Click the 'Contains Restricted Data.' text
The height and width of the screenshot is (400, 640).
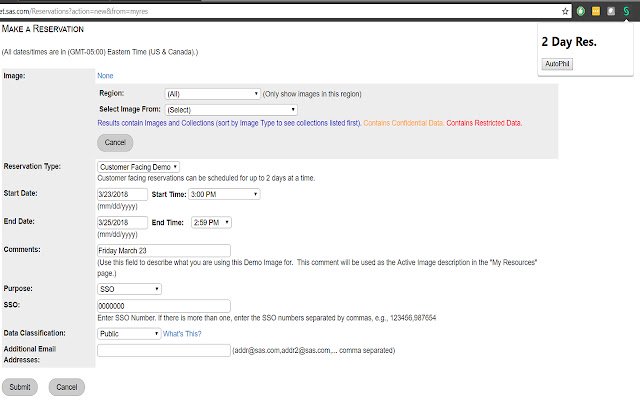coord(484,123)
